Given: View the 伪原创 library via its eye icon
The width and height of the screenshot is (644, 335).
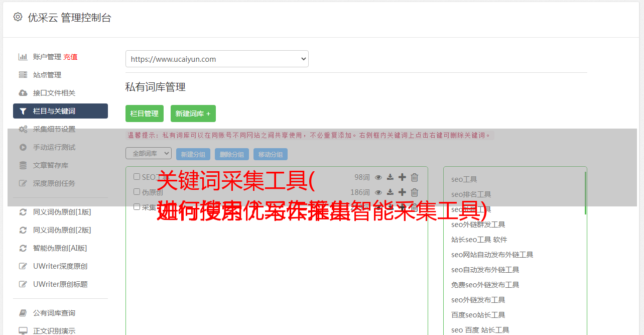Looking at the screenshot, I should 378,192.
